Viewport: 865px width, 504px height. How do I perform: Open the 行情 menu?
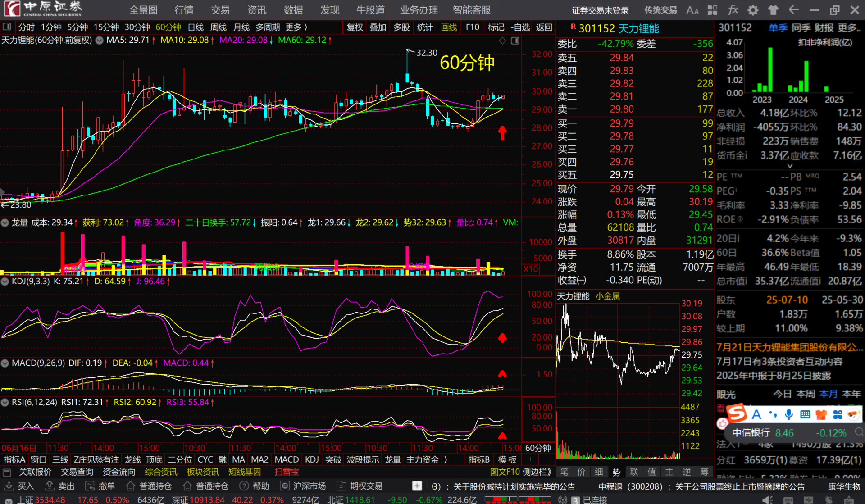click(x=184, y=10)
